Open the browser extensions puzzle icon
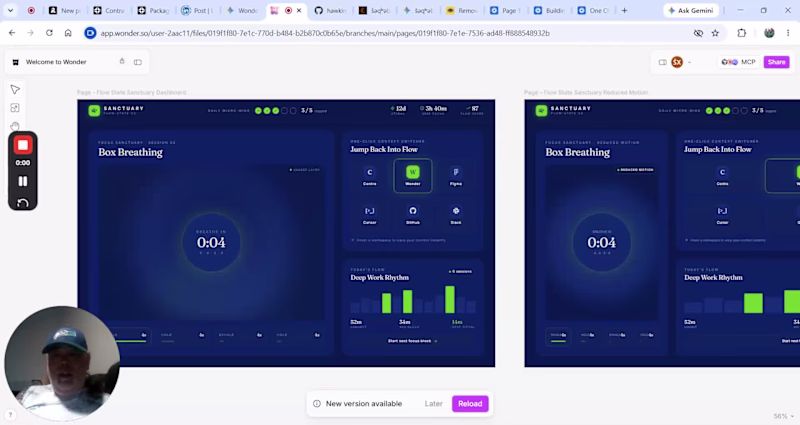Screen dimensions: 800x425 tap(741, 33)
